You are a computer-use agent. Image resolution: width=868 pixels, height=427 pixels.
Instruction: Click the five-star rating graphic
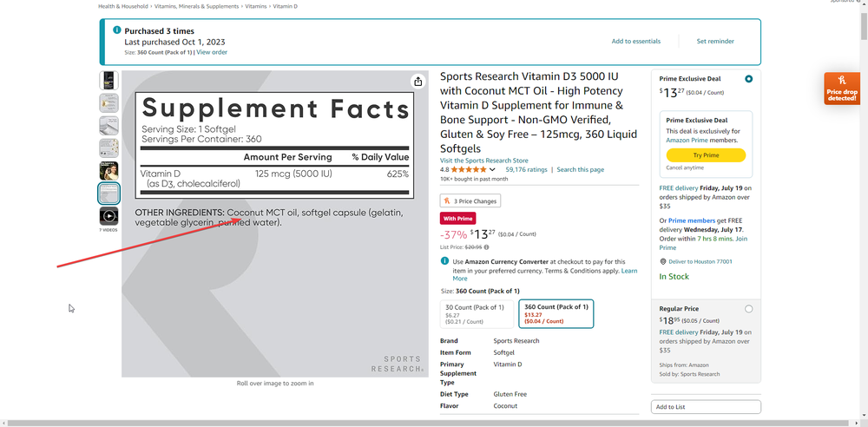(469, 169)
